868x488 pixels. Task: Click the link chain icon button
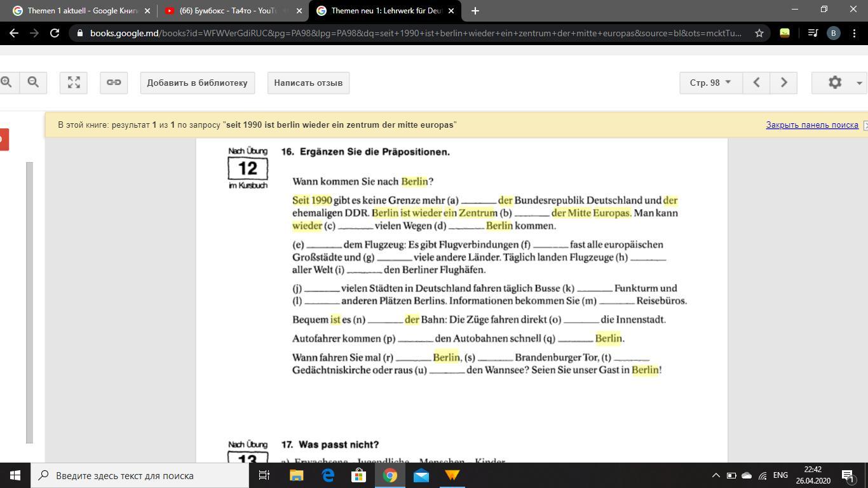point(114,83)
